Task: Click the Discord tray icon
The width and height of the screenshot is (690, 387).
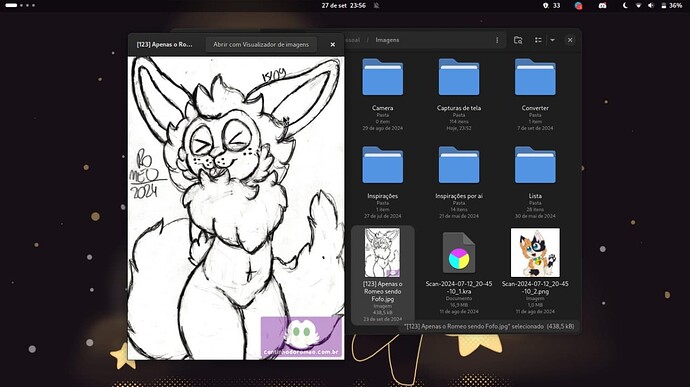Action: [x=602, y=6]
